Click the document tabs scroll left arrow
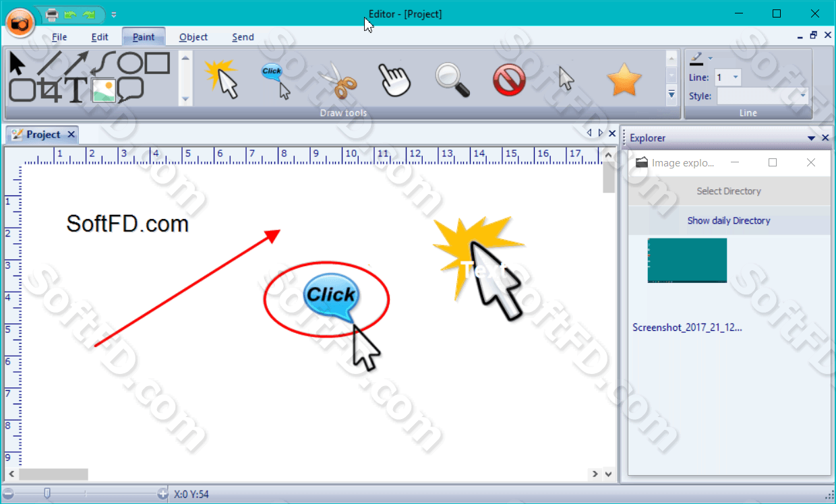This screenshot has height=504, width=836. [x=589, y=133]
